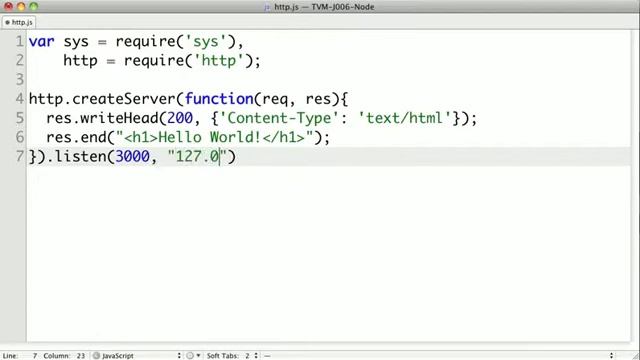Click line number 1 in the gutter
The image size is (640, 360).
20,41
